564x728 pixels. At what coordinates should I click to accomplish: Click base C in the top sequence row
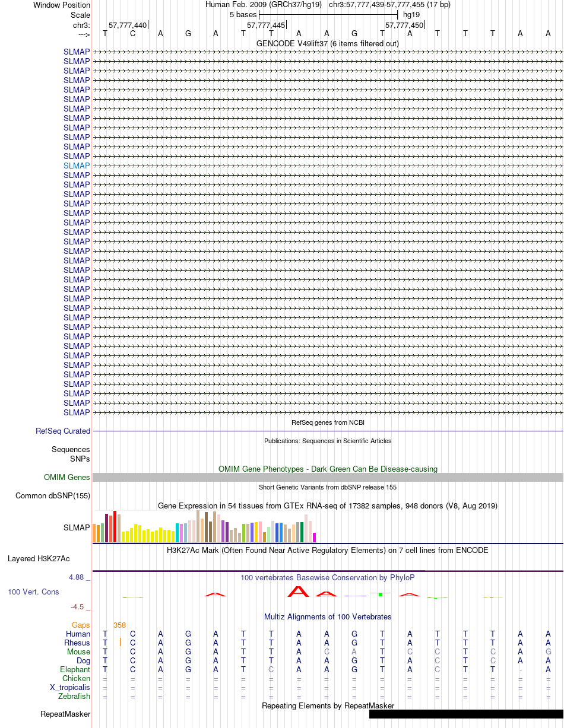(133, 33)
